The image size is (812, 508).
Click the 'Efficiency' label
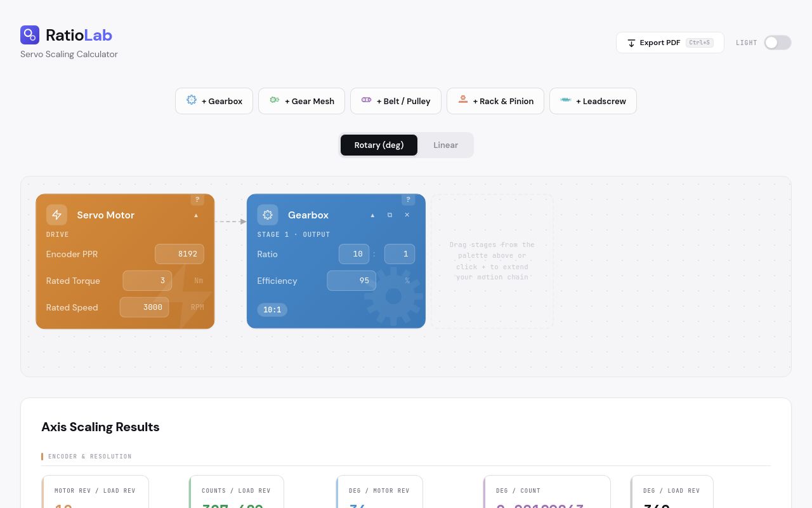pyautogui.click(x=277, y=281)
